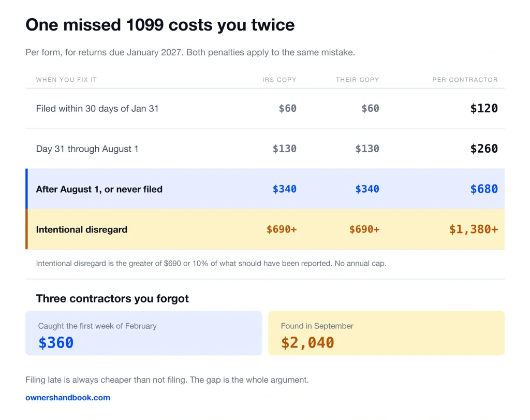The image size is (530, 420).
Task: Click the 'Three contractors you forgot' heading
Action: pos(112,299)
